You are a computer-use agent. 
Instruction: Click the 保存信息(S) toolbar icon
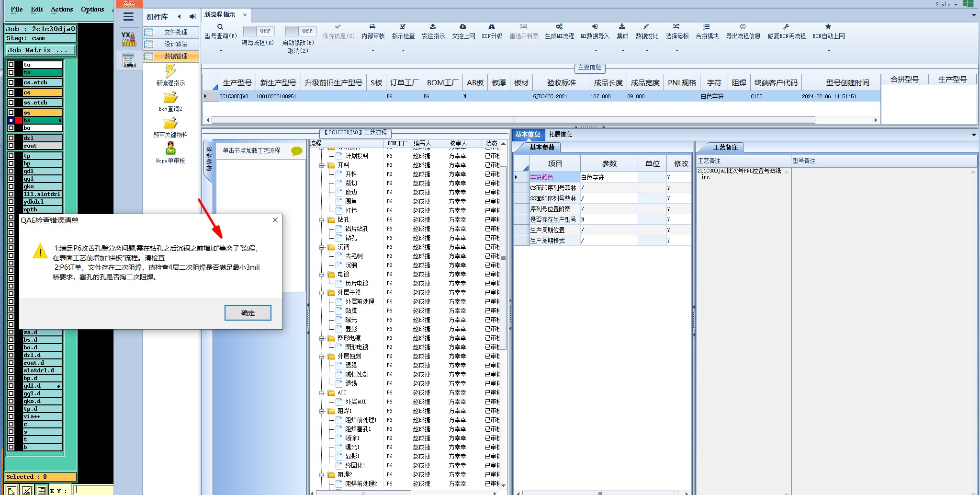tap(338, 27)
